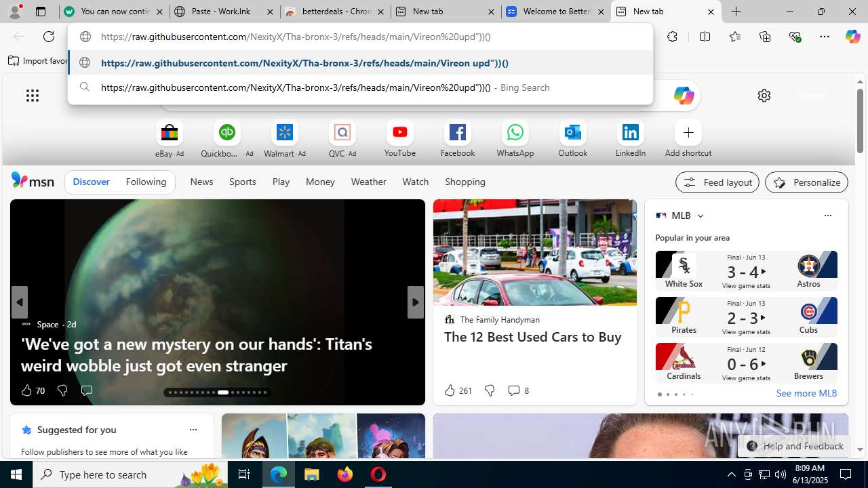Viewport: 868px width, 488px height.
Task: Open the Play section
Action: (x=281, y=182)
